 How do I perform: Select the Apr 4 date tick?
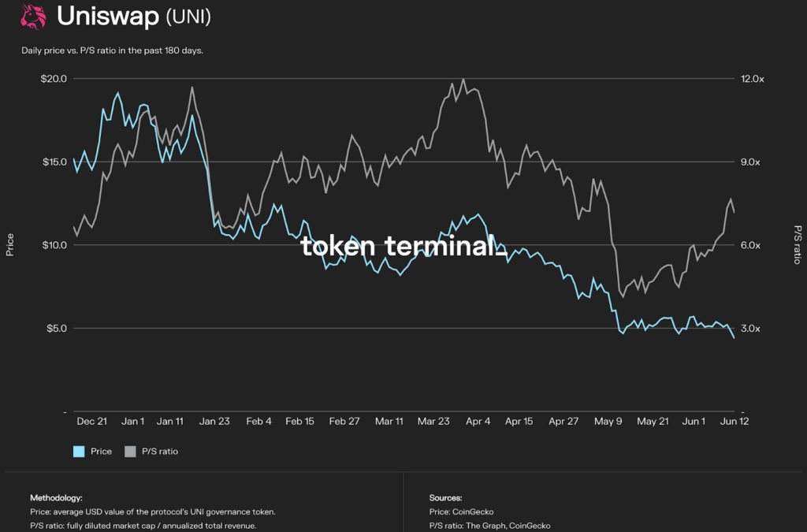(x=478, y=422)
